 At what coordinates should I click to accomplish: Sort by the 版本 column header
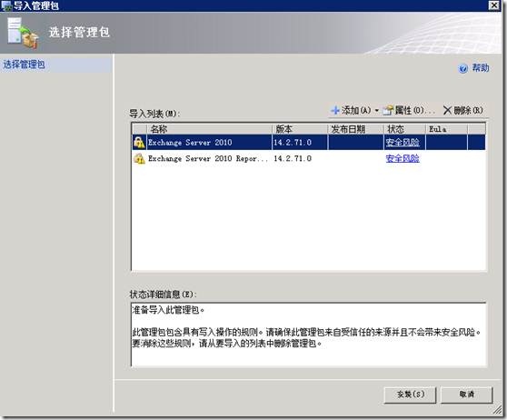pyautogui.click(x=300, y=129)
